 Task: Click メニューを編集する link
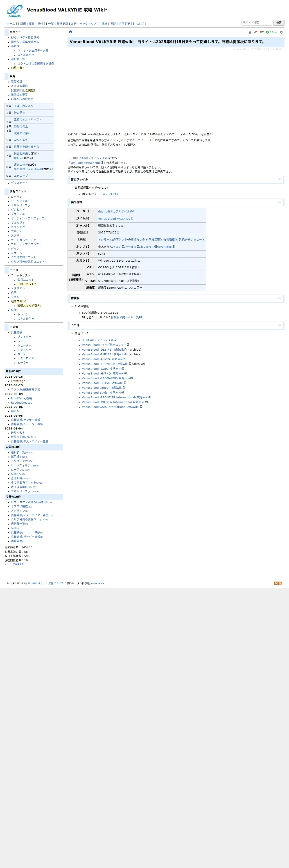point(14,564)
